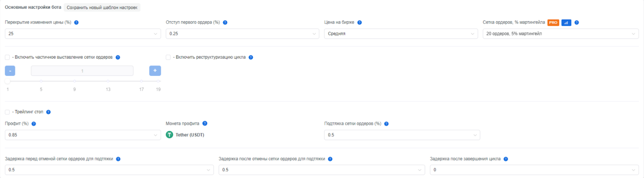The height and width of the screenshot is (178, 644).
Task: Click the Tether (USDT) coin icon
Action: pyautogui.click(x=169, y=135)
